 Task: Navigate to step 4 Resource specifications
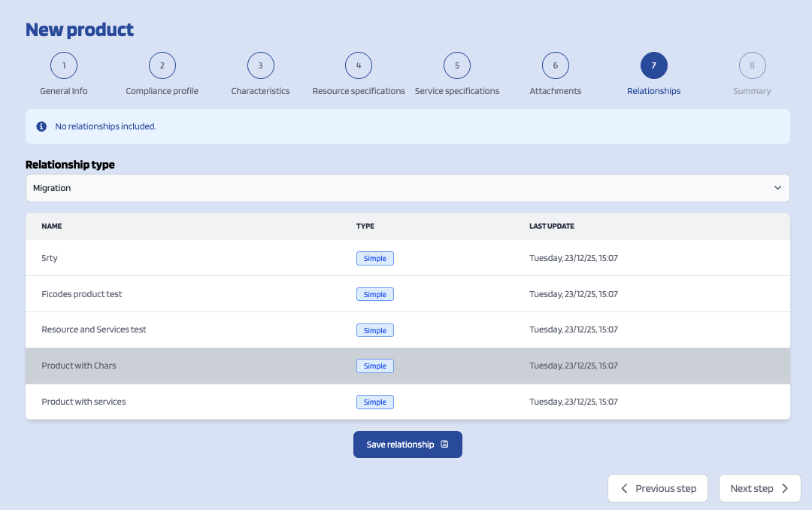pos(359,65)
